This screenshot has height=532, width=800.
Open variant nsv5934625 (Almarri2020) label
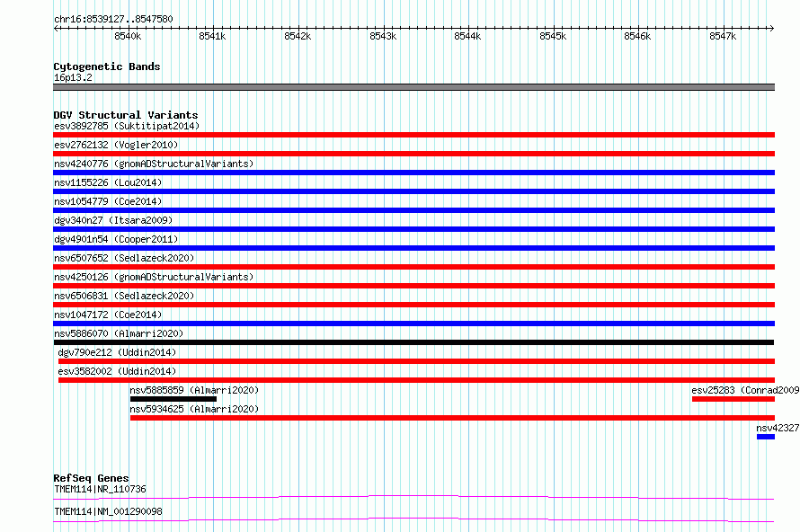[x=194, y=409]
